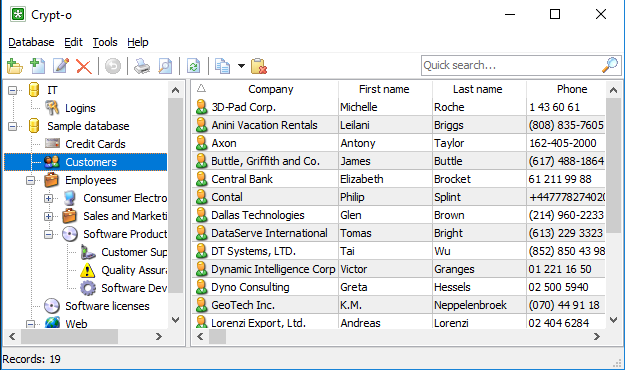This screenshot has height=370, width=625.
Task: Click first name Glen
Action: tap(351, 215)
